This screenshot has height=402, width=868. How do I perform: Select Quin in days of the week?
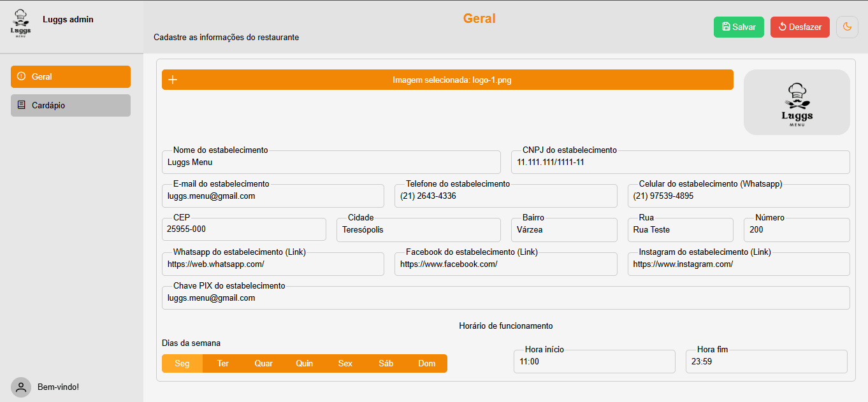[x=305, y=363]
